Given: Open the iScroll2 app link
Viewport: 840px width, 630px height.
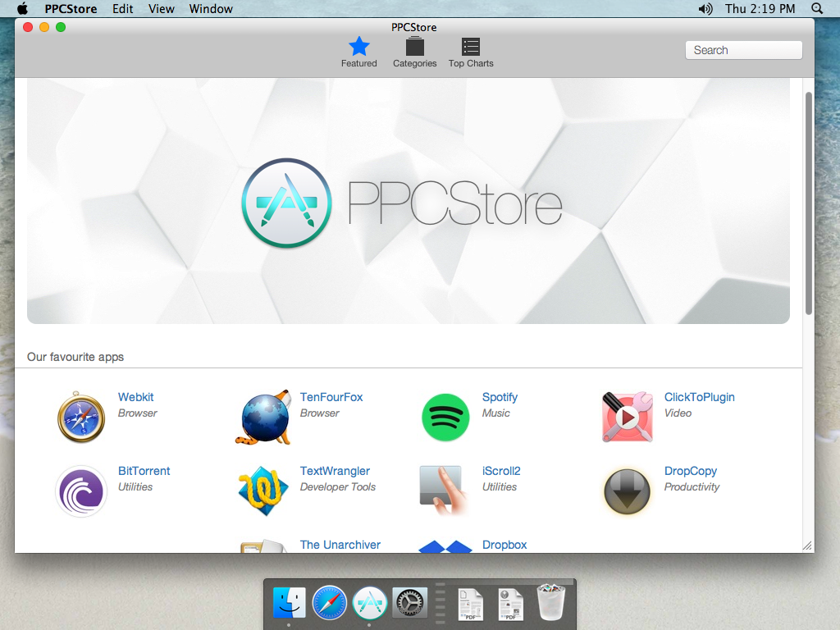Looking at the screenshot, I should pyautogui.click(x=501, y=471).
